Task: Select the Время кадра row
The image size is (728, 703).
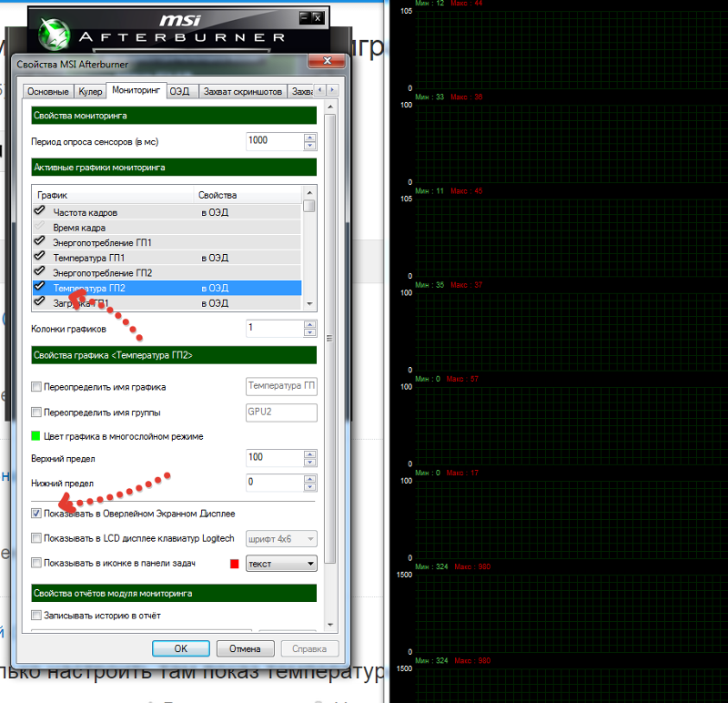Action: [x=167, y=228]
